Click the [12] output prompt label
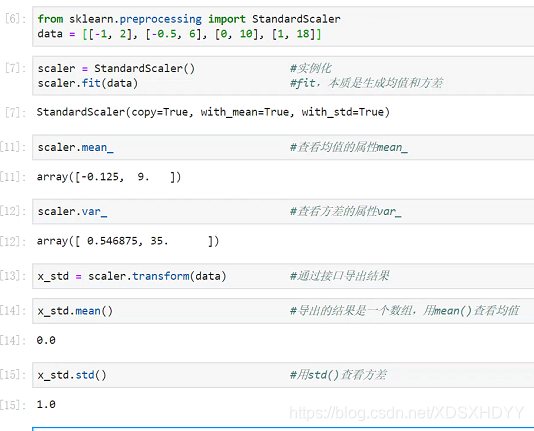 tap(13, 241)
